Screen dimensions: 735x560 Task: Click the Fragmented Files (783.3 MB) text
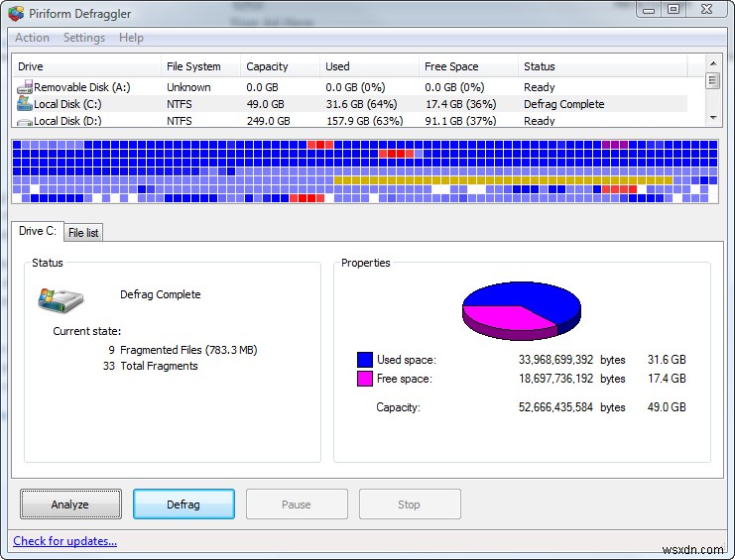tap(188, 350)
